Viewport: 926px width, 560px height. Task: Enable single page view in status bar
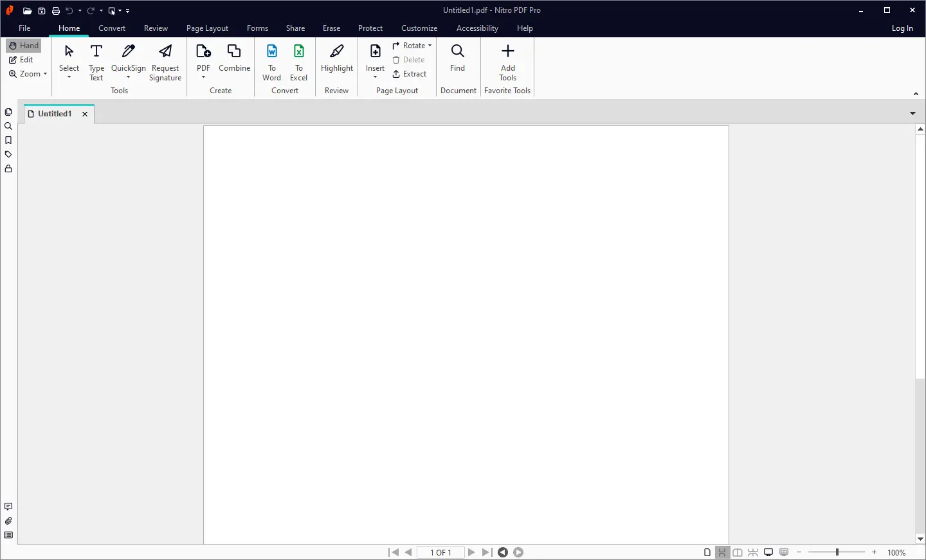coord(707,552)
